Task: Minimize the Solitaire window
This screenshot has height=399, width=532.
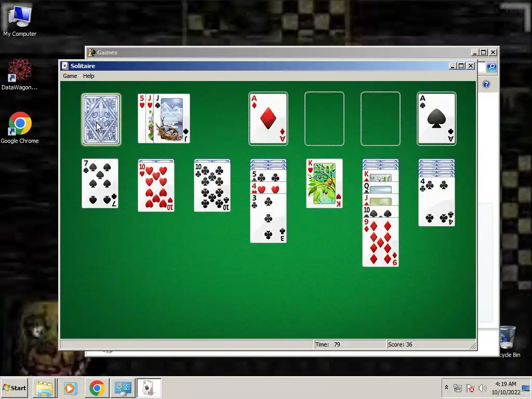Action: tap(452, 66)
